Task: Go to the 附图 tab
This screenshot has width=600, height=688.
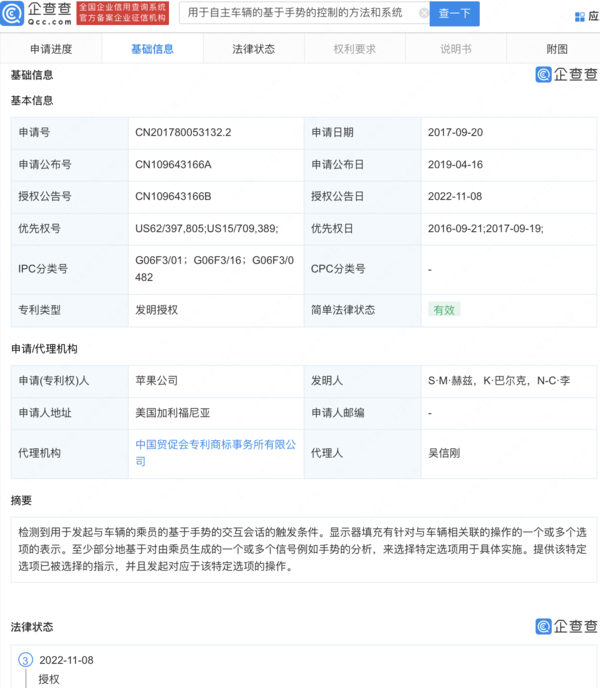Action: 557,49
